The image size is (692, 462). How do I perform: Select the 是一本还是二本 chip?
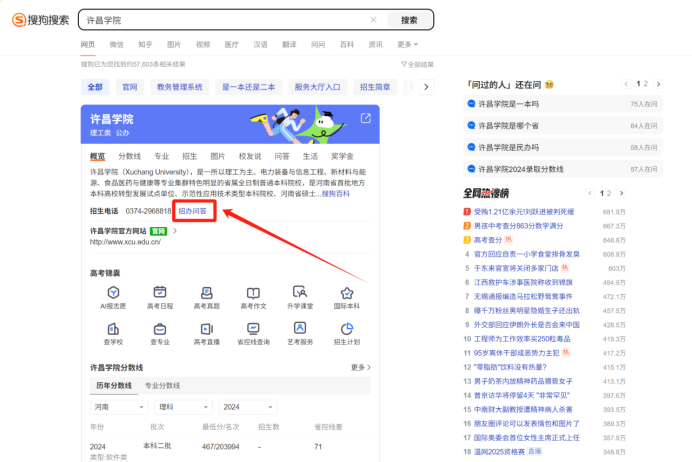tap(248, 87)
